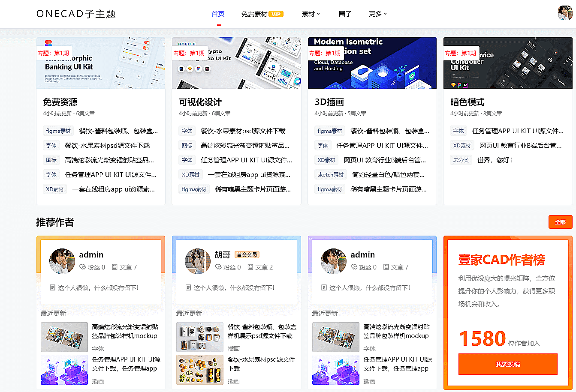Viewport: 576px width, 392px height.
Task: Open the Device Controller UI Kit cover image
Action: click(508, 63)
